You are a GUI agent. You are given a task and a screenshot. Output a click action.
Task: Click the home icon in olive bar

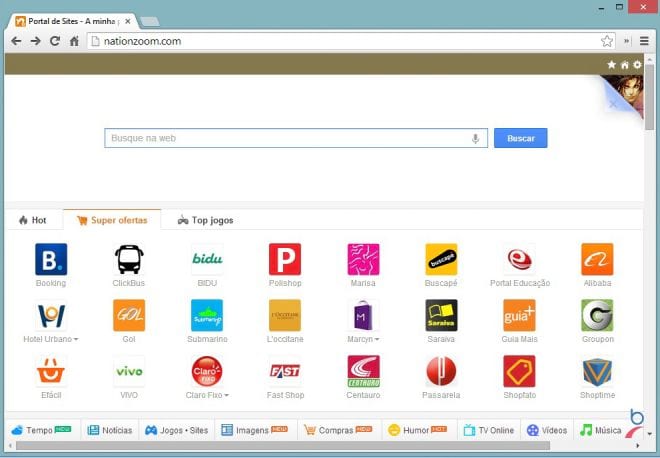click(x=625, y=64)
